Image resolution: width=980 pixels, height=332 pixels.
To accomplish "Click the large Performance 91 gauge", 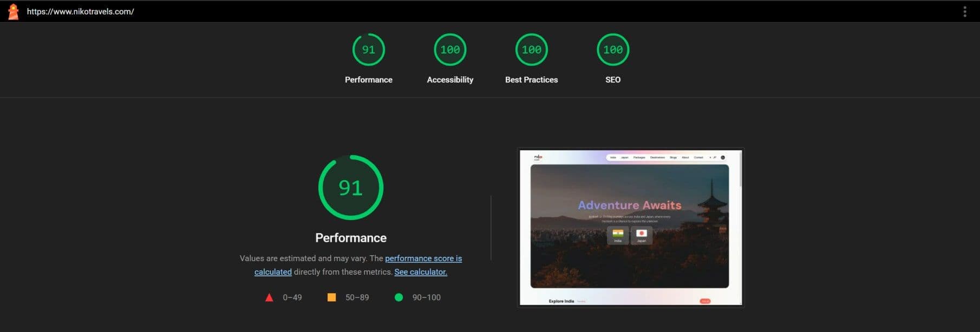I will [351, 188].
